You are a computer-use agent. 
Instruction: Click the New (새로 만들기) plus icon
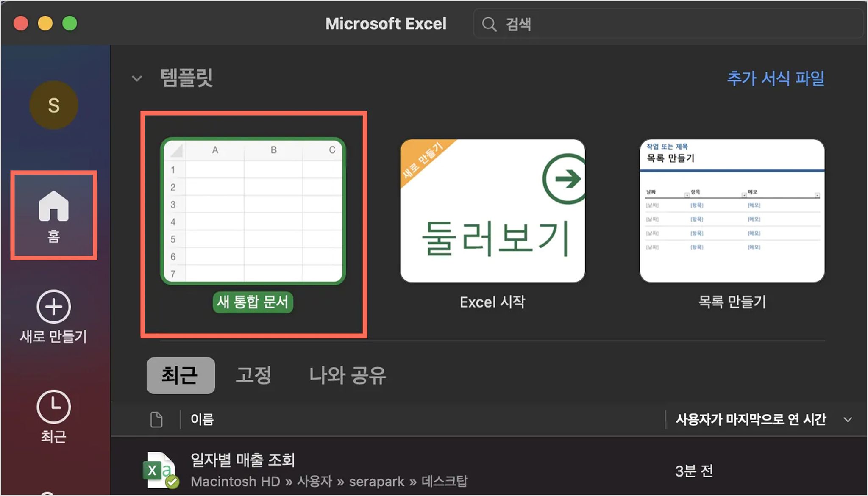53,307
